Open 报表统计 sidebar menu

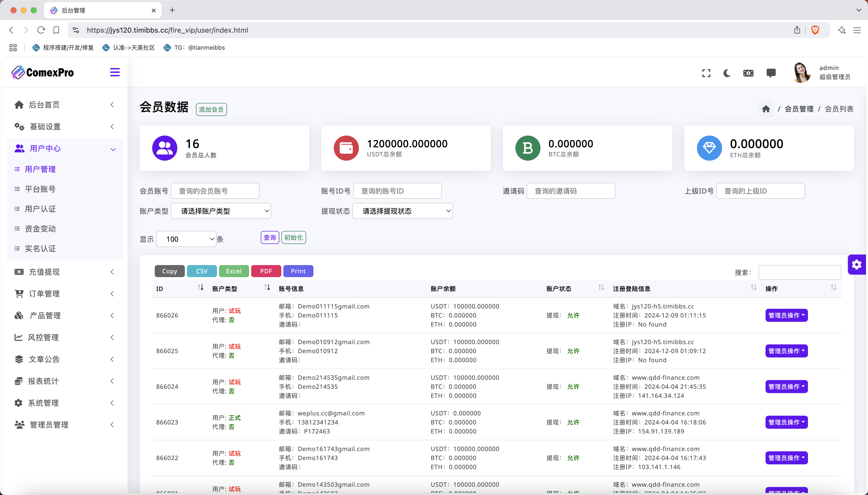pyautogui.click(x=65, y=381)
